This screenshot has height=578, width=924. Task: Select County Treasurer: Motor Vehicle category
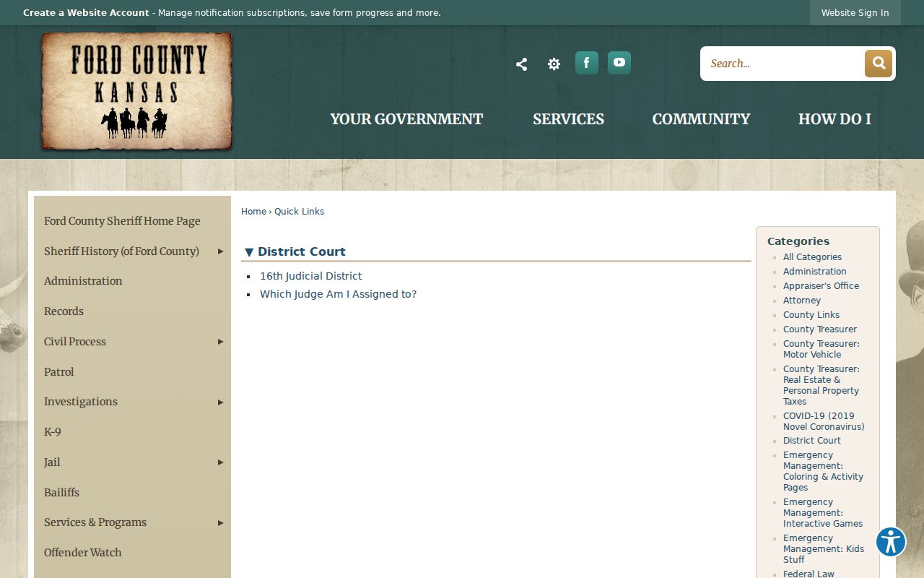click(x=821, y=349)
